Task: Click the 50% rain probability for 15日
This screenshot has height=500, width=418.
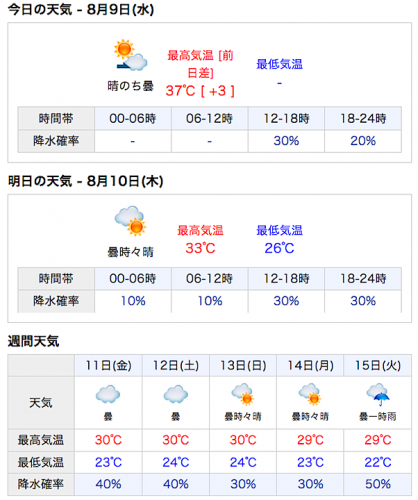Action: (378, 484)
